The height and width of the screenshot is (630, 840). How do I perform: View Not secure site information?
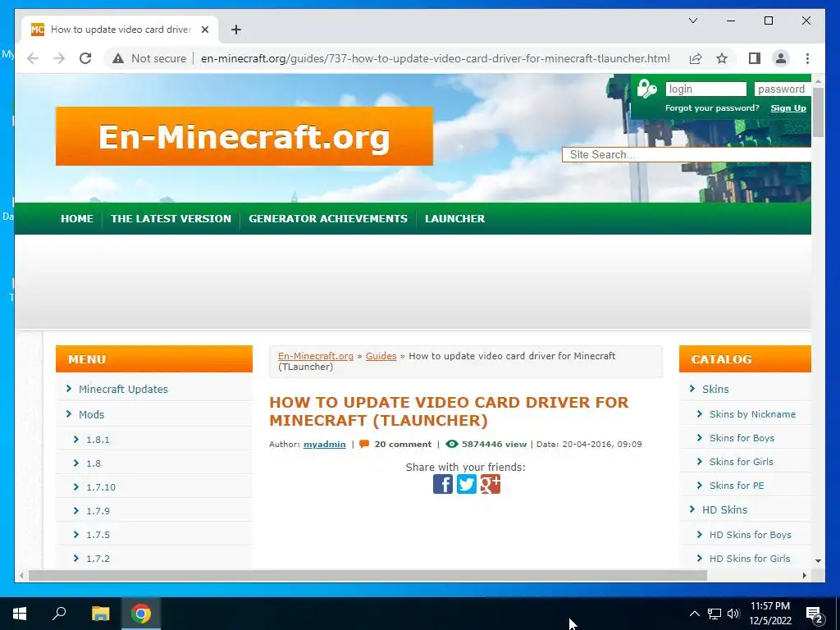click(149, 58)
